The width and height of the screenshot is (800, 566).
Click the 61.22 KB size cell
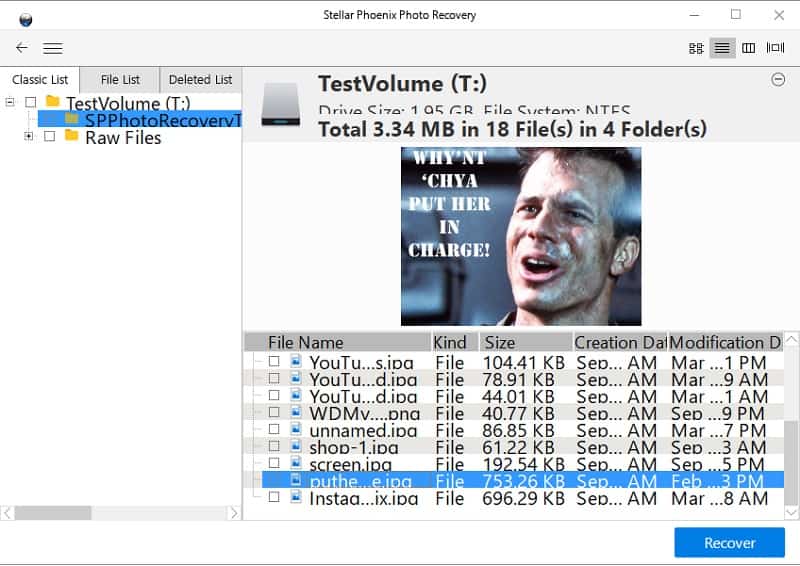click(518, 448)
